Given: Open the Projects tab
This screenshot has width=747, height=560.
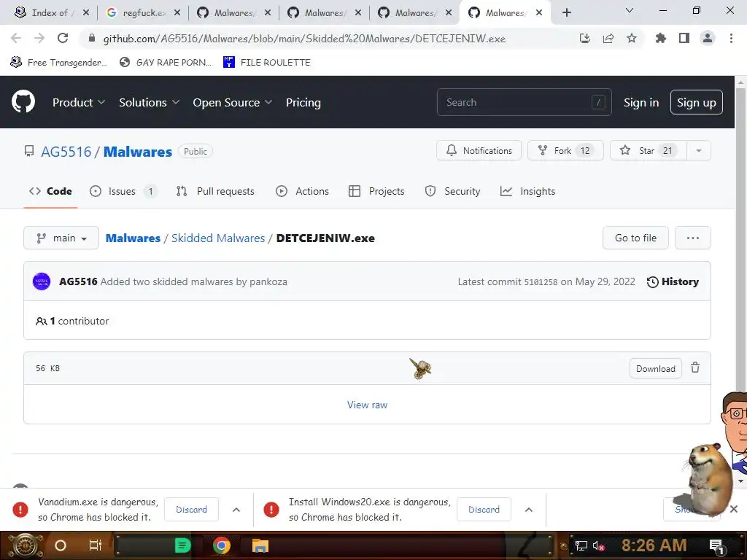Looking at the screenshot, I should click(x=376, y=191).
